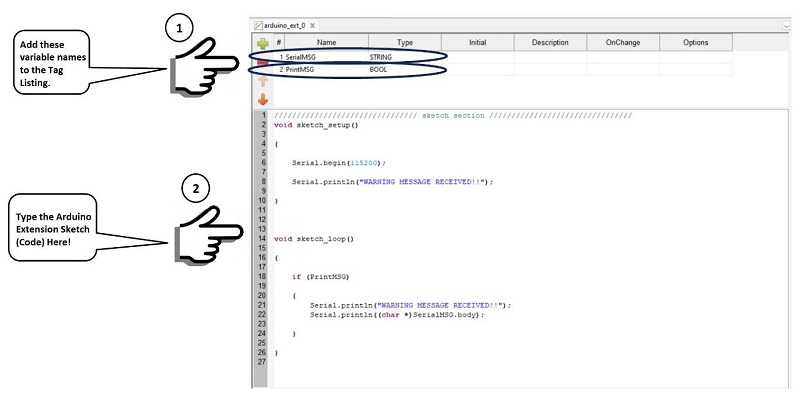Image resolution: width=800 pixels, height=397 pixels.
Task: Move the tag up with the faded arrow
Action: click(263, 81)
